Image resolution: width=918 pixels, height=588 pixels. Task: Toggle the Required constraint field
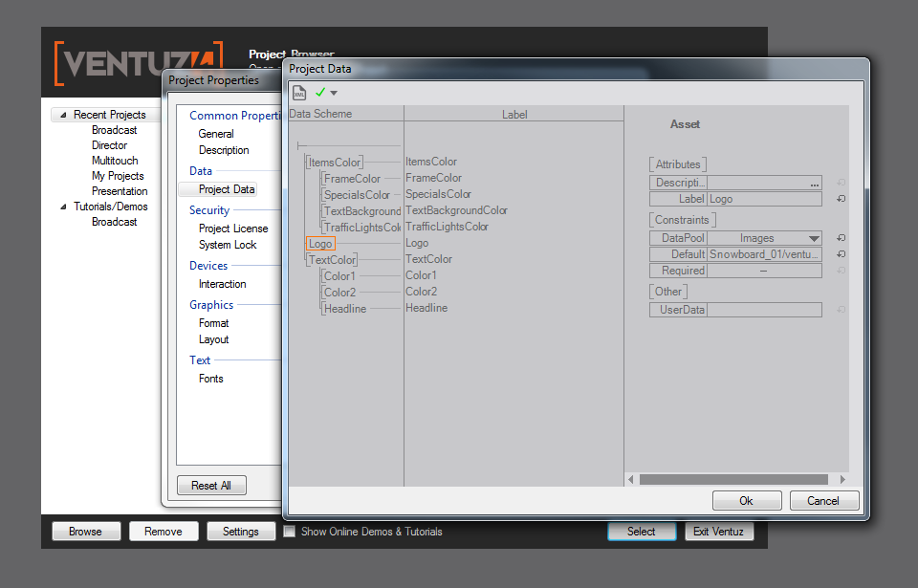[763, 271]
